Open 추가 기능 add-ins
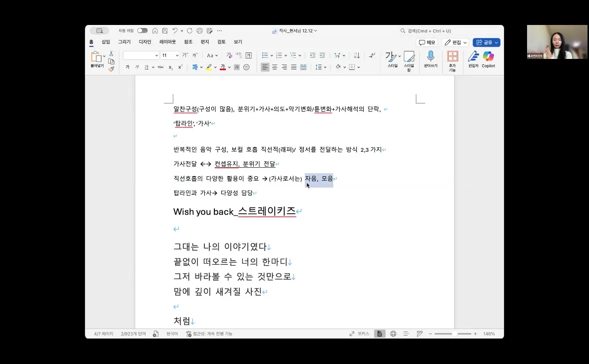 (452, 61)
